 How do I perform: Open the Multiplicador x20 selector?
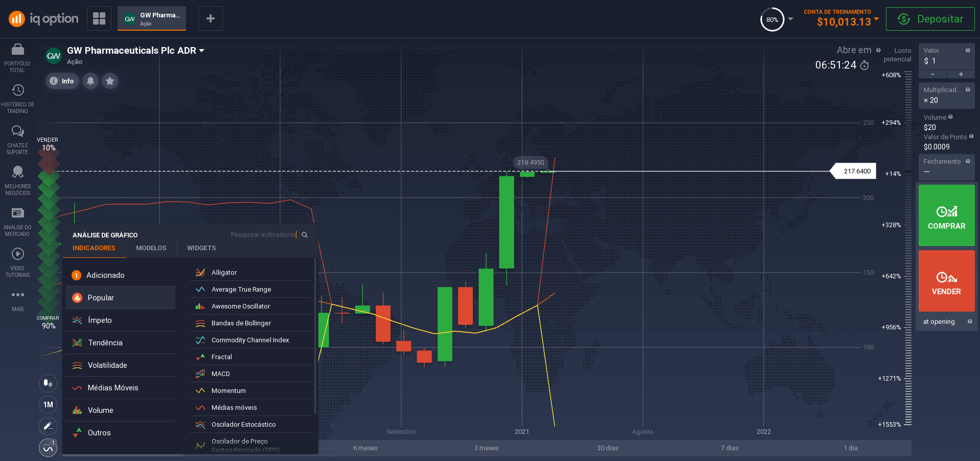point(946,96)
